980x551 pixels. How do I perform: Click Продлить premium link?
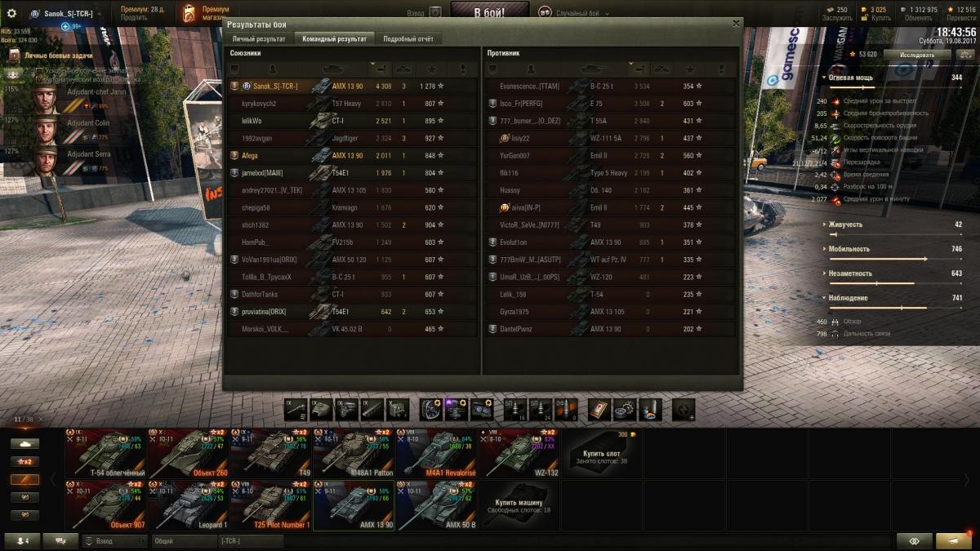134,17
